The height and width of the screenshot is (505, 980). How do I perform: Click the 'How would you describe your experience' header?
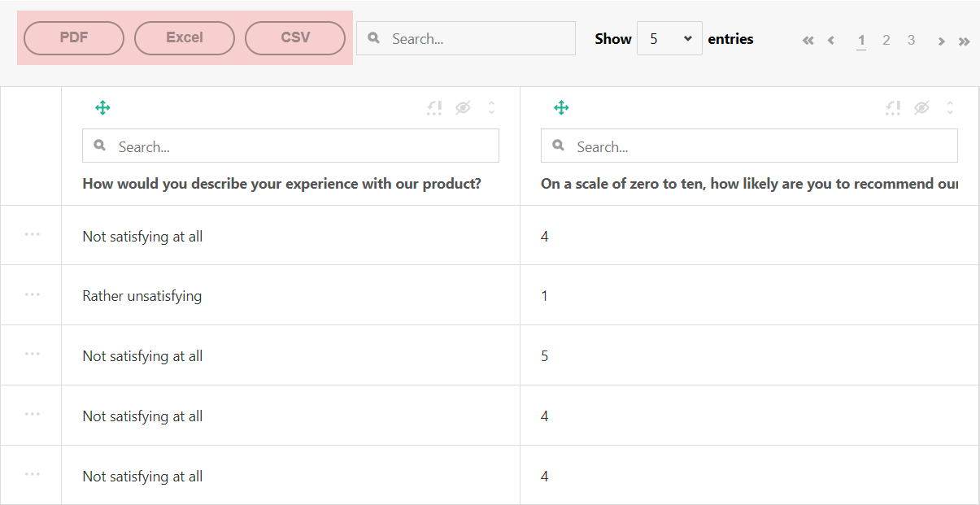(282, 184)
